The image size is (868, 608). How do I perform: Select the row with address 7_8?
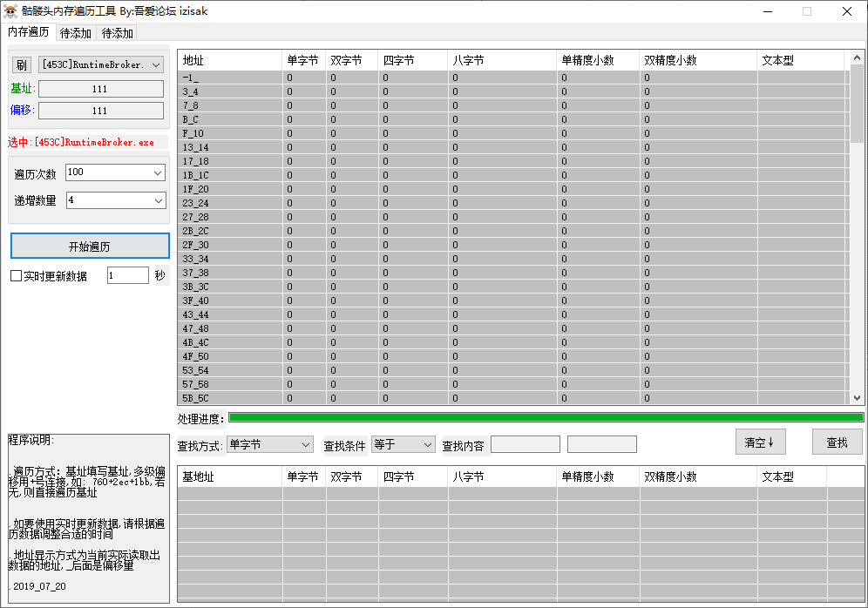[x=513, y=105]
